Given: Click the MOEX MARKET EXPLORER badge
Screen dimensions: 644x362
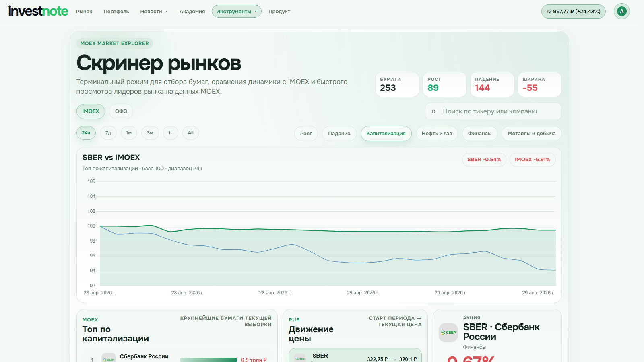Looking at the screenshot, I should click(x=115, y=43).
